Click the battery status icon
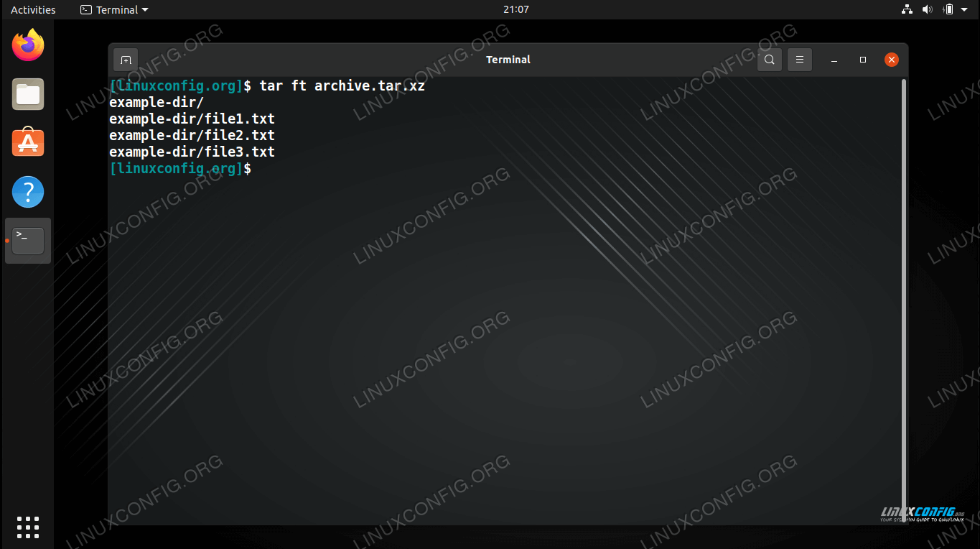 pyautogui.click(x=948, y=9)
